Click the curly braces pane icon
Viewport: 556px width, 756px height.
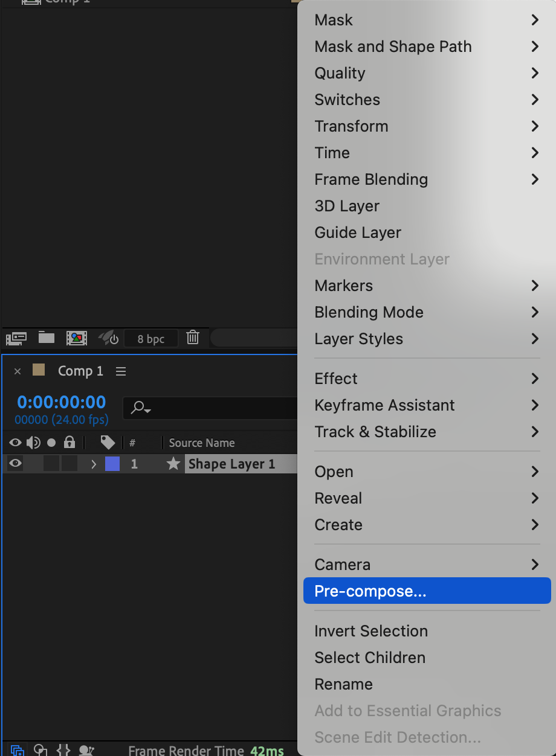point(63,751)
